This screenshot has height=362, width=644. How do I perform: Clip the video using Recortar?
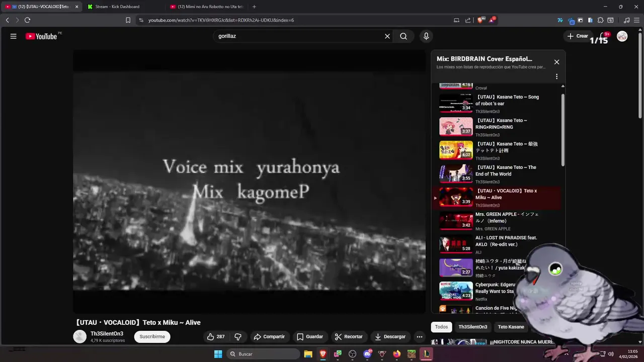click(349, 337)
